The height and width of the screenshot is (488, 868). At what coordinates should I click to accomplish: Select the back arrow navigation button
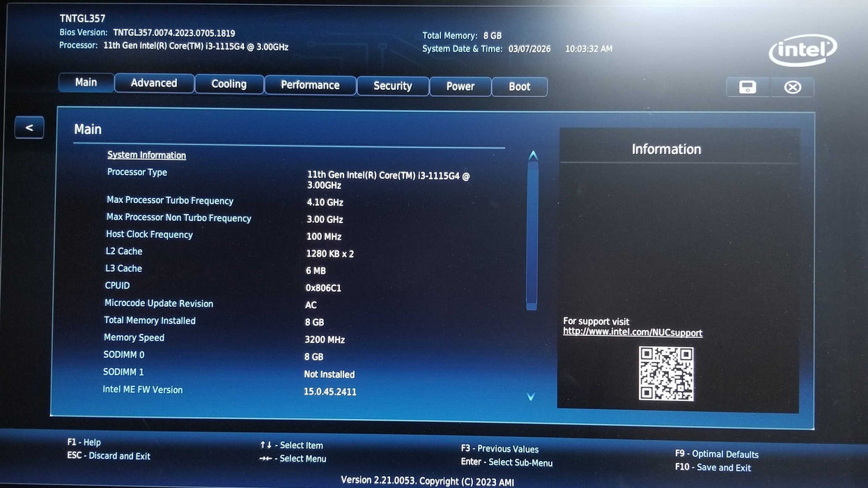[x=29, y=127]
